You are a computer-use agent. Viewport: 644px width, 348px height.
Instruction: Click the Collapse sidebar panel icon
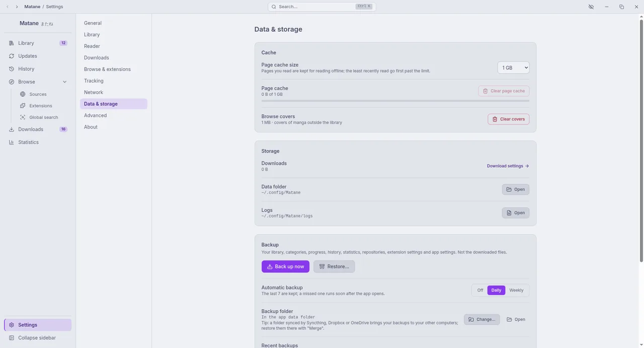click(12, 338)
